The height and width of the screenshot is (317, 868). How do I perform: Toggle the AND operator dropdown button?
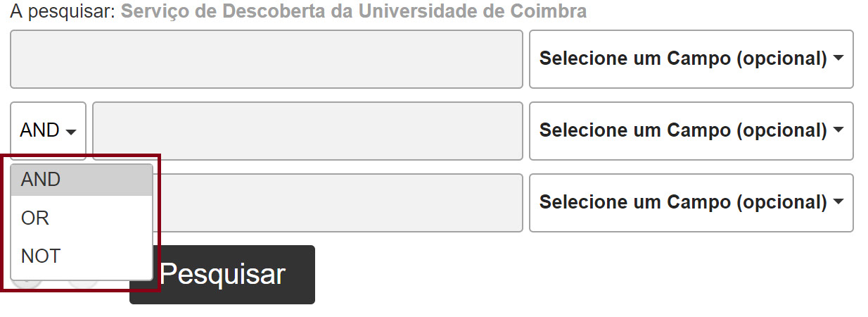tap(48, 130)
